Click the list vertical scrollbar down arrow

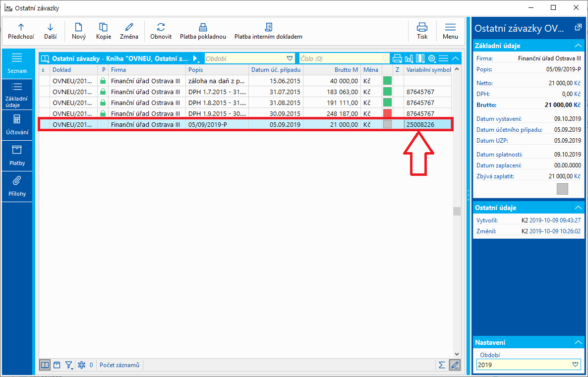[457, 354]
